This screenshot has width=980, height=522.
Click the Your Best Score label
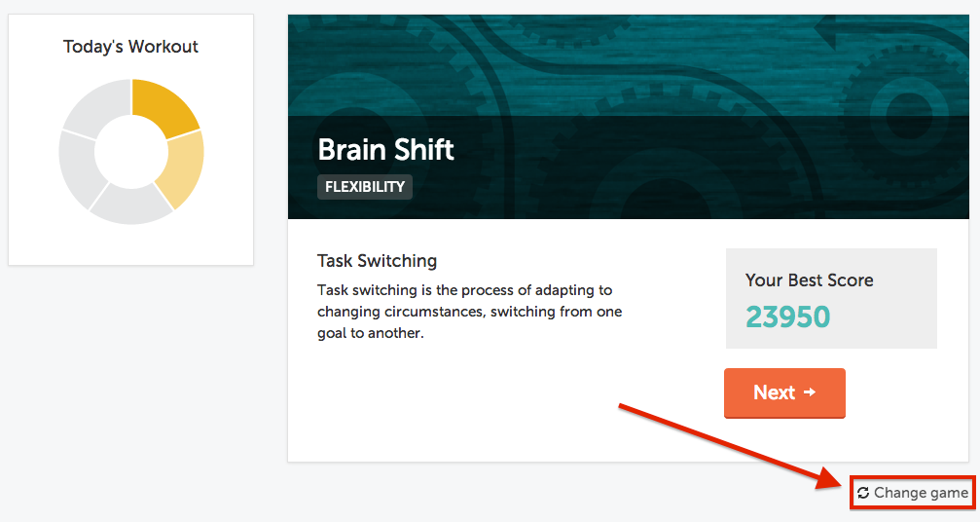pyautogui.click(x=809, y=280)
